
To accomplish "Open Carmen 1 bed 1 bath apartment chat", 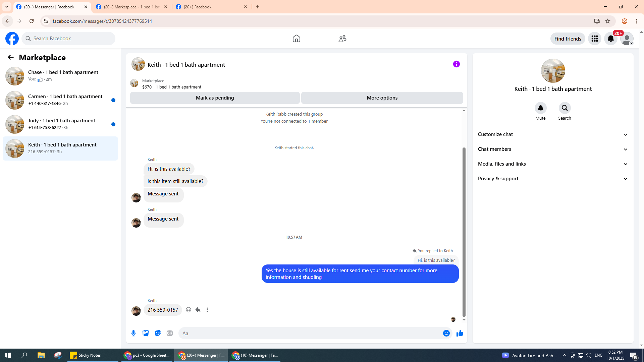I will click(x=60, y=100).
